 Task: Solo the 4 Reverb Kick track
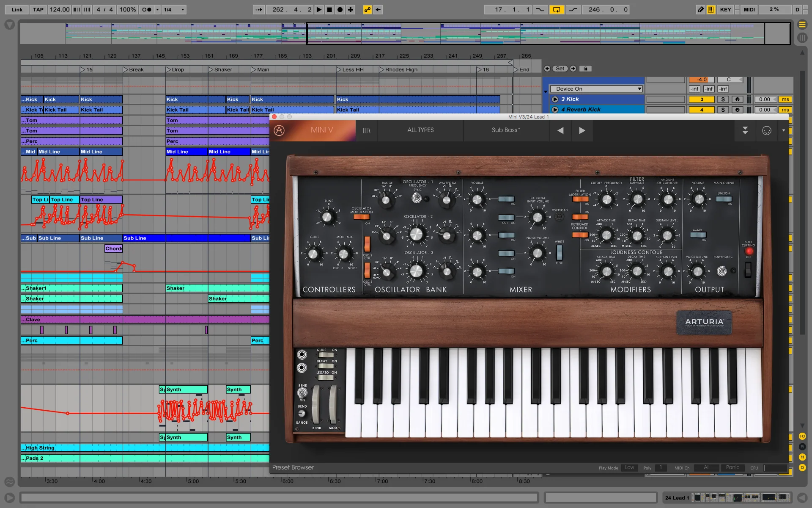click(723, 110)
